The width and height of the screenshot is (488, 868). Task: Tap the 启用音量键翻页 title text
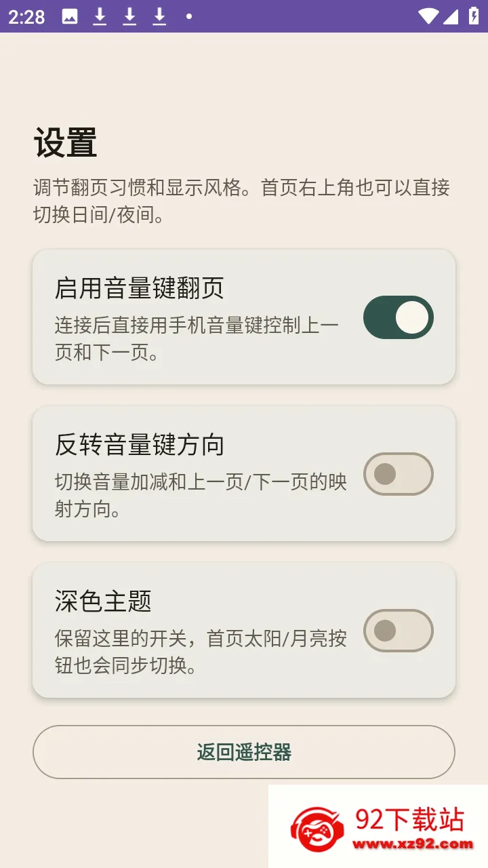tap(140, 288)
